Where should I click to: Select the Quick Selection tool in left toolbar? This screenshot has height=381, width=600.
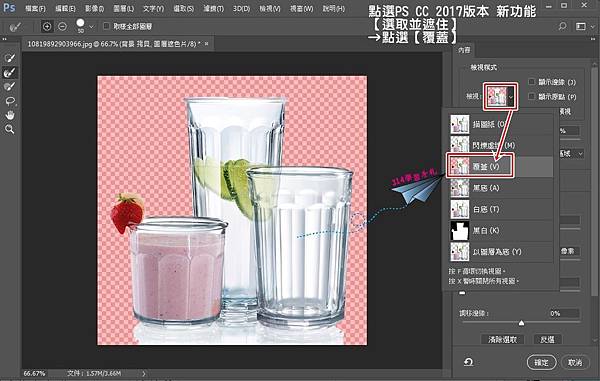point(10,58)
